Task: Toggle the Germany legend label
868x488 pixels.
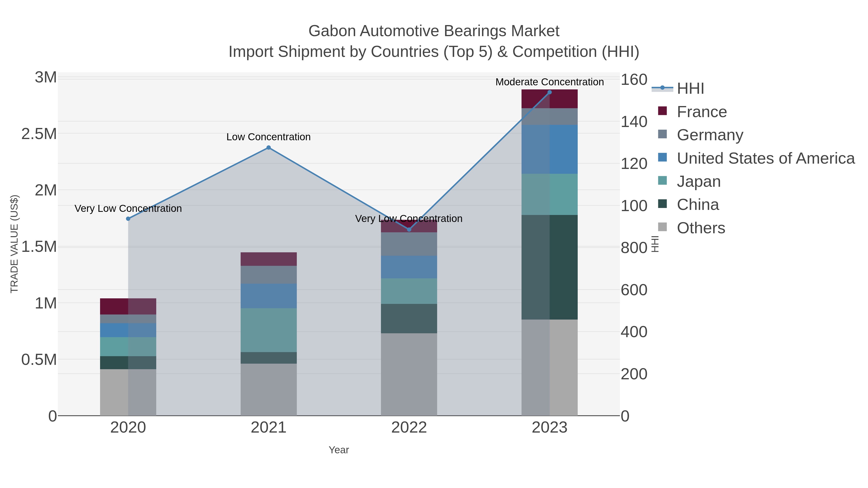Action: coord(710,135)
